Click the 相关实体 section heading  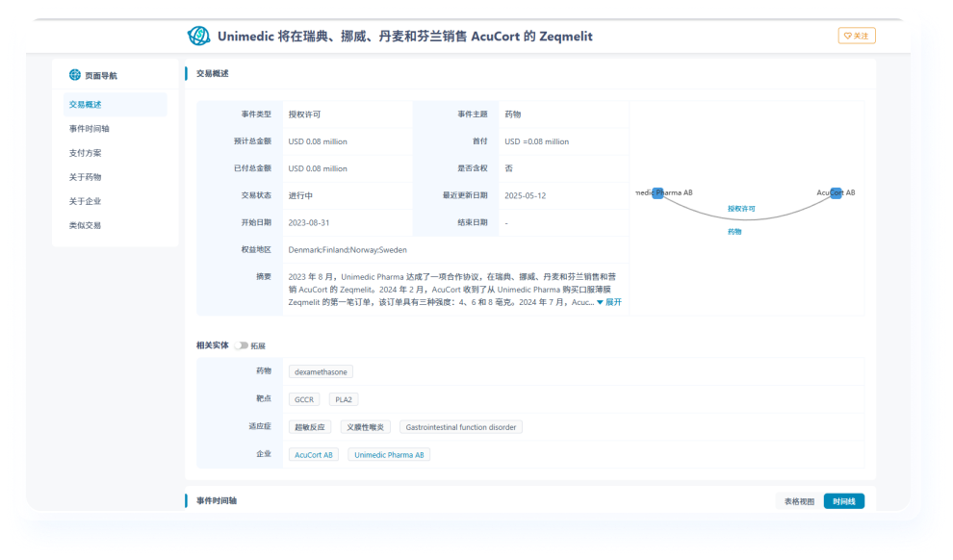tap(212, 345)
